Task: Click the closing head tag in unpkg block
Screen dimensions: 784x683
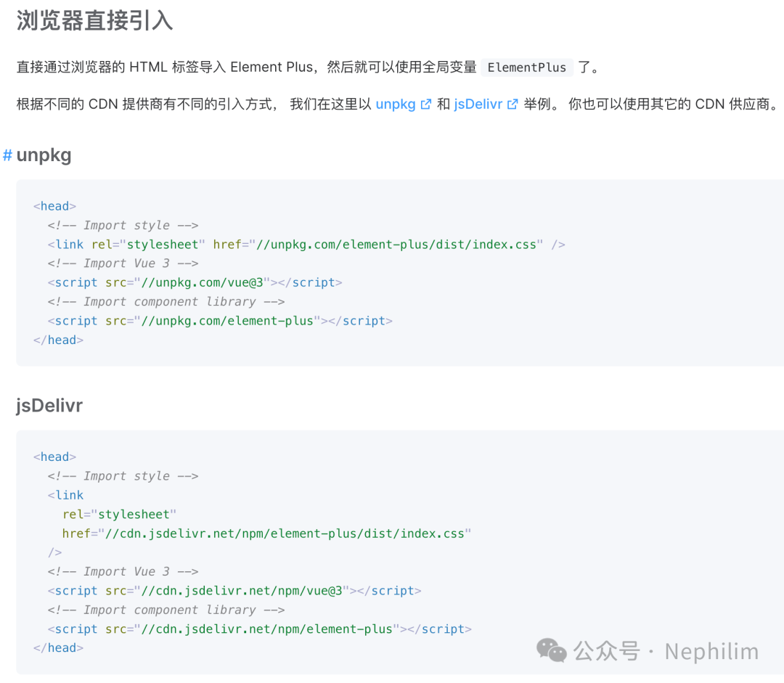Action: click(x=59, y=340)
